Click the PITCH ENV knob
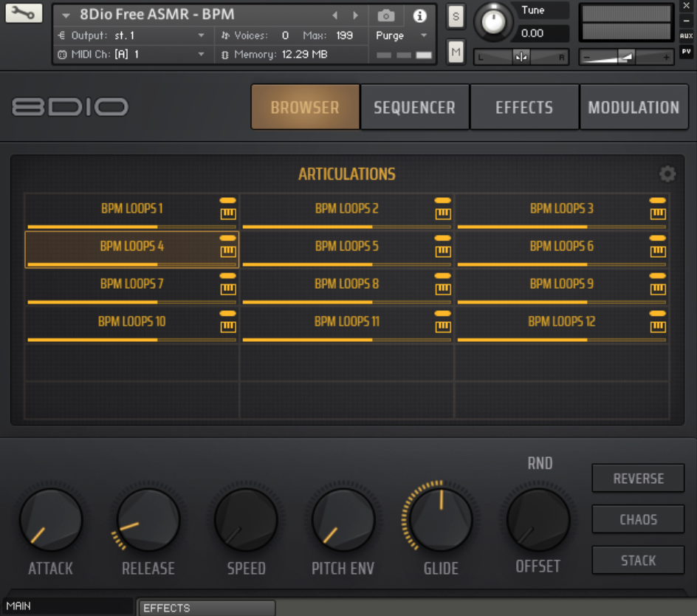Viewport: 697px width, 616px height. coord(343,519)
